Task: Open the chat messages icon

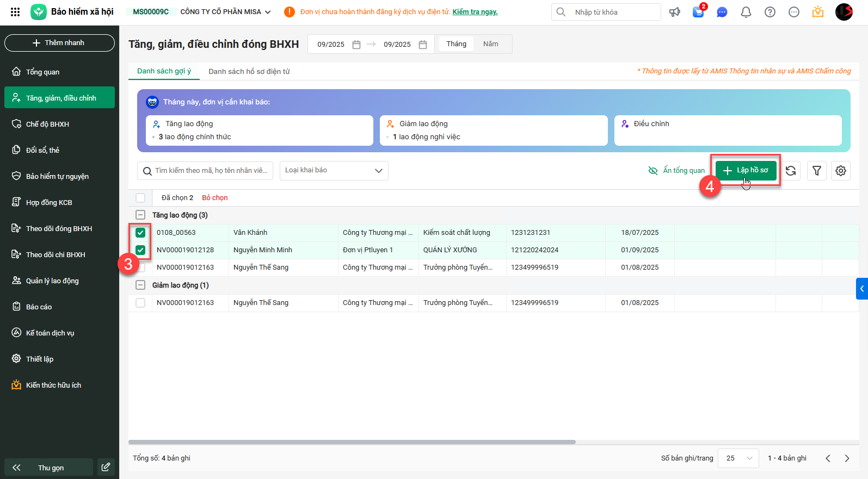Action: (x=722, y=12)
